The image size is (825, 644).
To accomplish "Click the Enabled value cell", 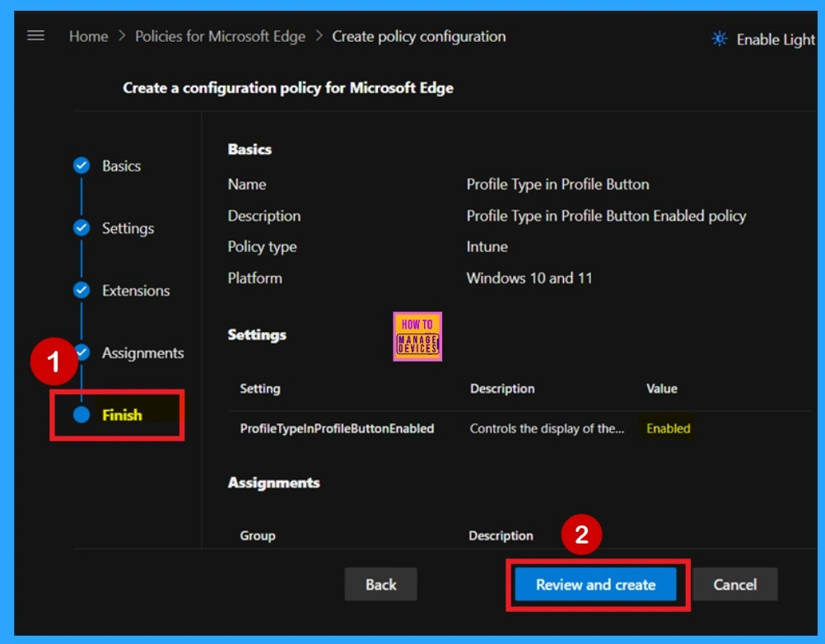I will (x=669, y=428).
